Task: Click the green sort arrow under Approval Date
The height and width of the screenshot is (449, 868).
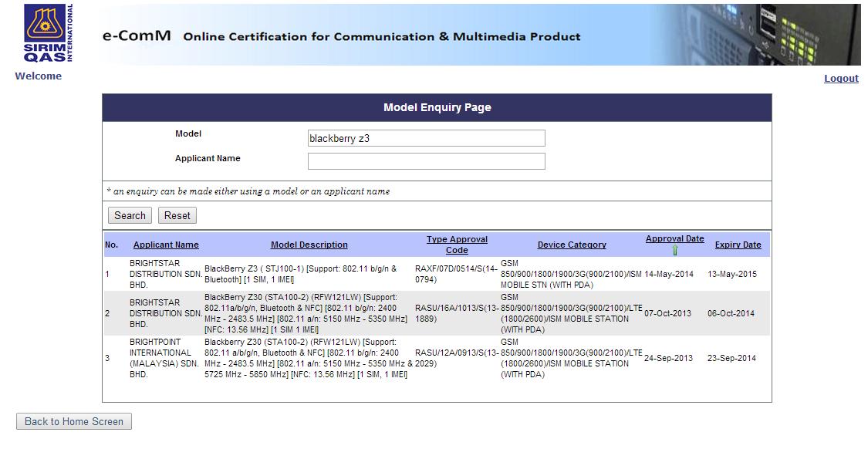Action: point(675,250)
